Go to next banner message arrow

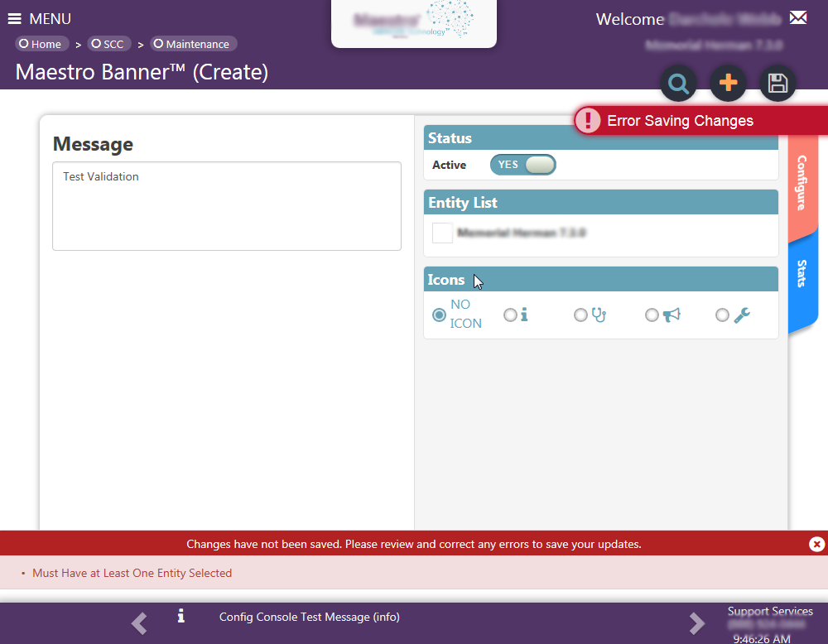697,623
